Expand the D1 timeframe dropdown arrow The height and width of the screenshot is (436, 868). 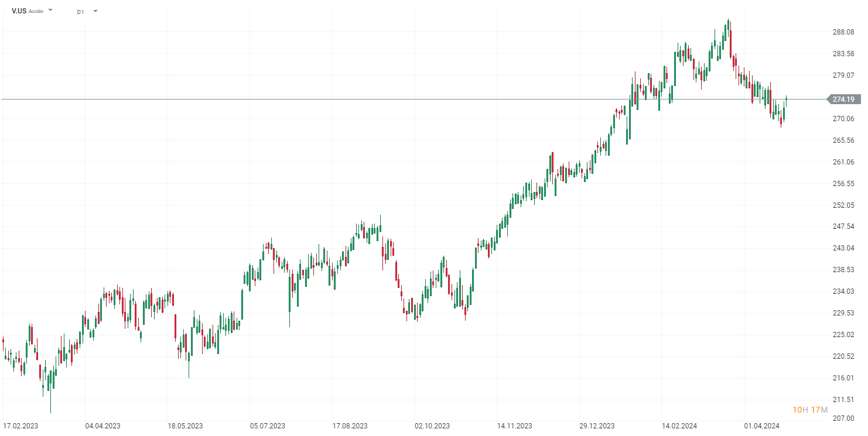(95, 11)
